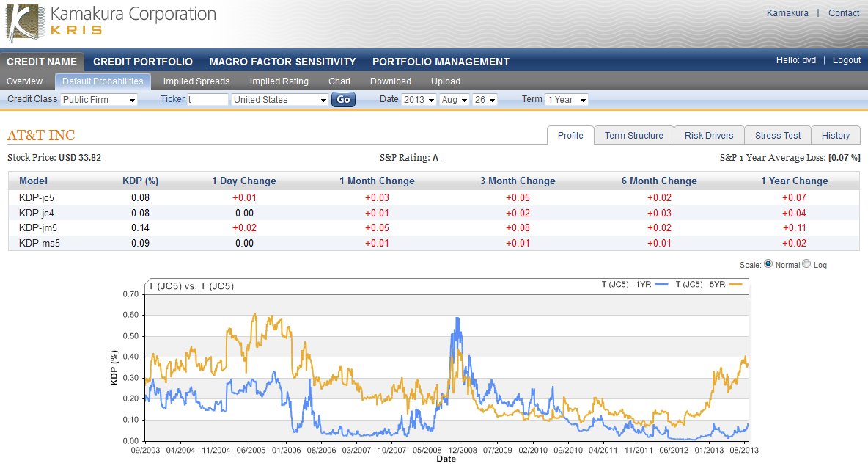Switch to the Risk Drivers tab
This screenshot has height=466, width=868.
click(x=709, y=135)
